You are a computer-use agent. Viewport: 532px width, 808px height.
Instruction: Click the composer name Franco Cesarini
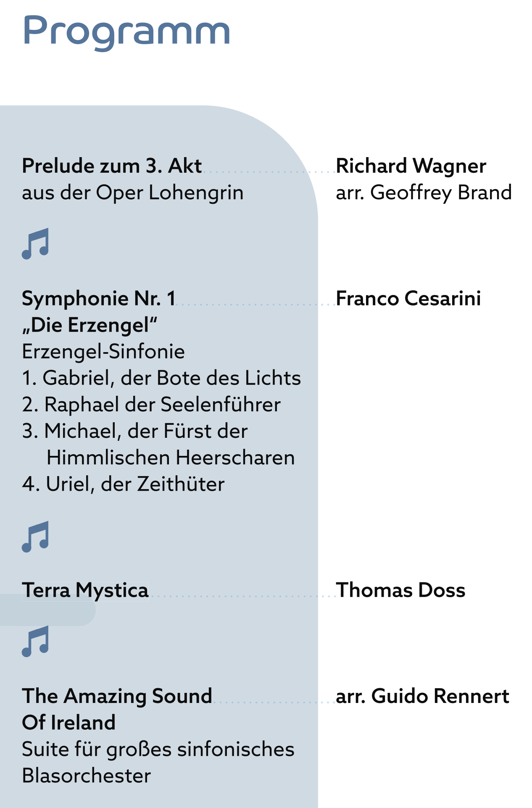pyautogui.click(x=408, y=299)
